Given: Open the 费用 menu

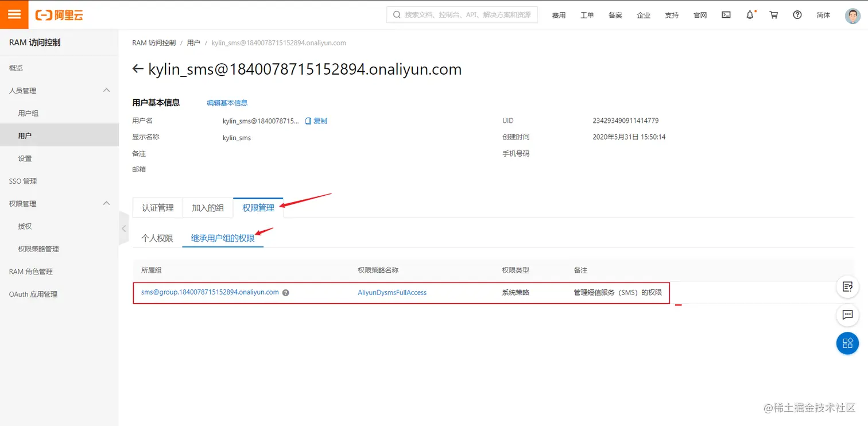Looking at the screenshot, I should coord(559,16).
